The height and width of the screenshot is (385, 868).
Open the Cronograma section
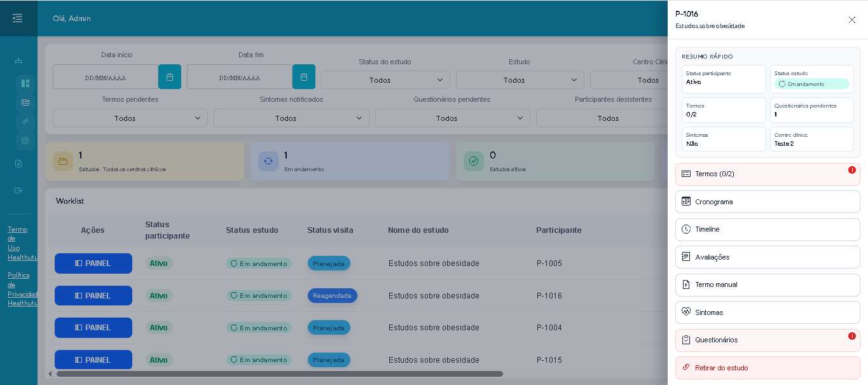[768, 202]
